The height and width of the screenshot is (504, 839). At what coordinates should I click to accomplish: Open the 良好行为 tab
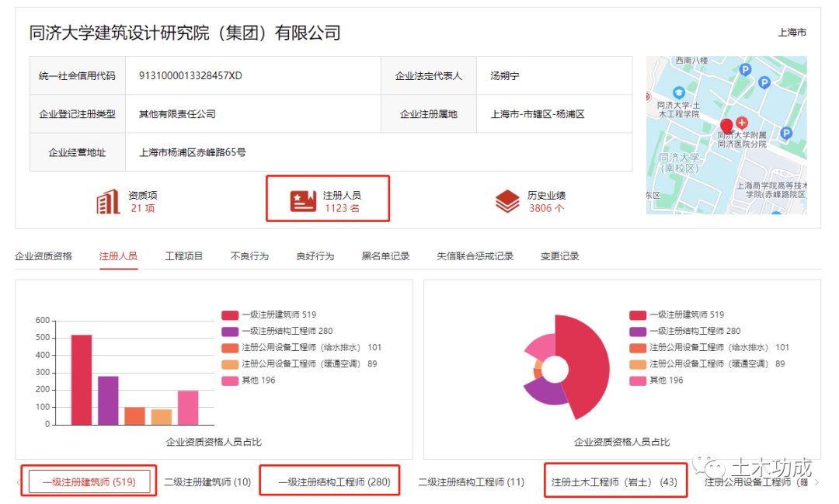315,256
